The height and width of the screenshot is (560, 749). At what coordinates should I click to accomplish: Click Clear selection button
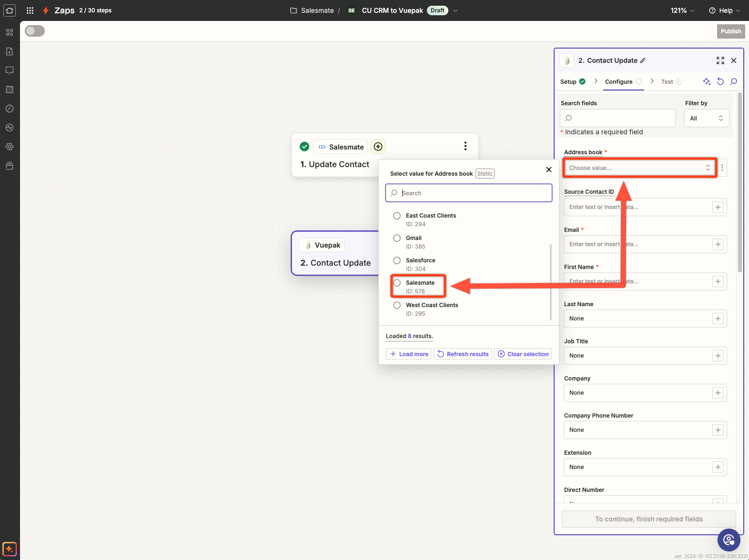click(523, 354)
